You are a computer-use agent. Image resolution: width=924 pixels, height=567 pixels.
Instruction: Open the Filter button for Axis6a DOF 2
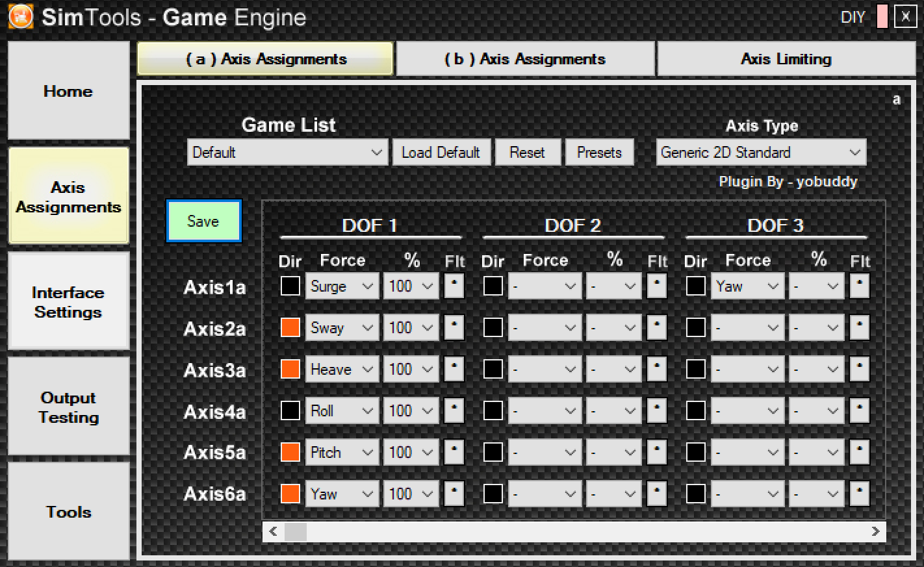(657, 494)
